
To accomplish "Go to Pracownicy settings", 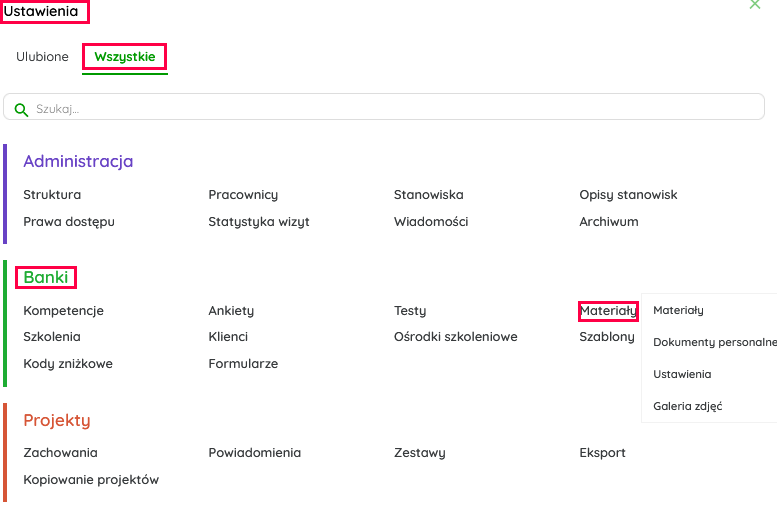I will coord(243,195).
